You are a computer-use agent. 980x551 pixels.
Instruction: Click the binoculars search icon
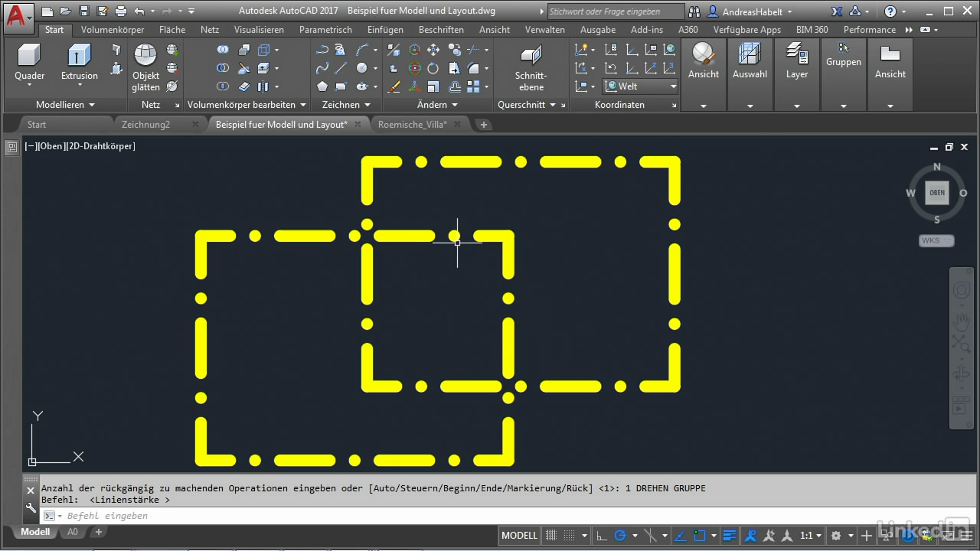pyautogui.click(x=694, y=11)
